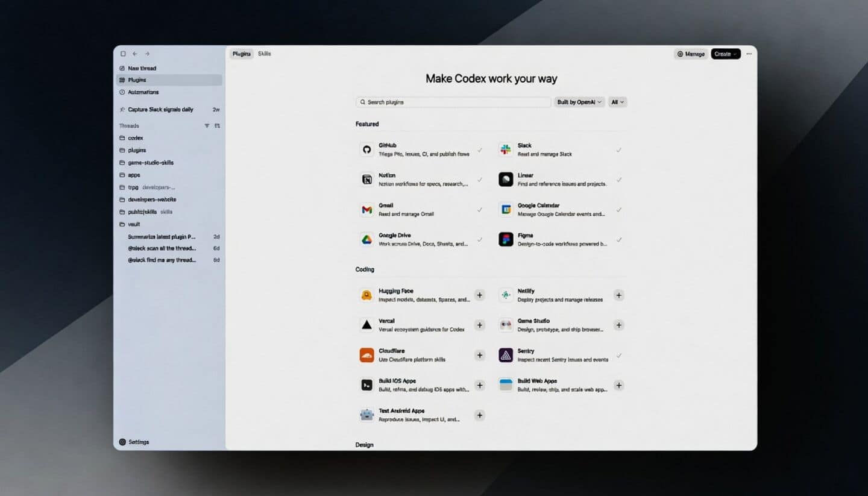Screen dimensions: 868x496
Task: Open the three-dot more options menu
Action: pos(749,54)
